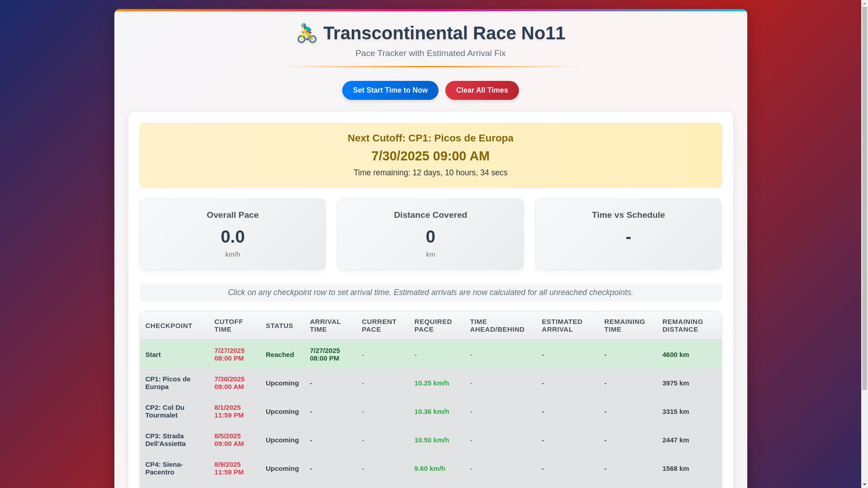Click the Reached status in Start row
Viewport: 868px width, 488px height.
280,355
